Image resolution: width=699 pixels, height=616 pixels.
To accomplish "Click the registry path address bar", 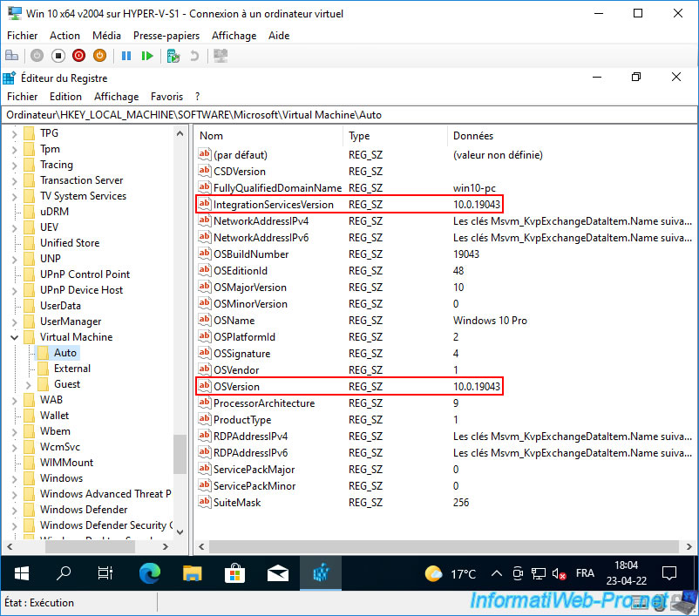I will pos(349,115).
